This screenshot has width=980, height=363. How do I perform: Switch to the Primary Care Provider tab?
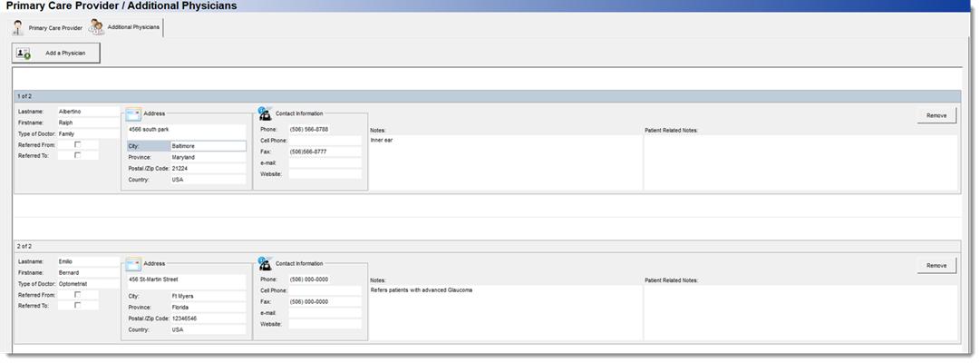(x=48, y=28)
